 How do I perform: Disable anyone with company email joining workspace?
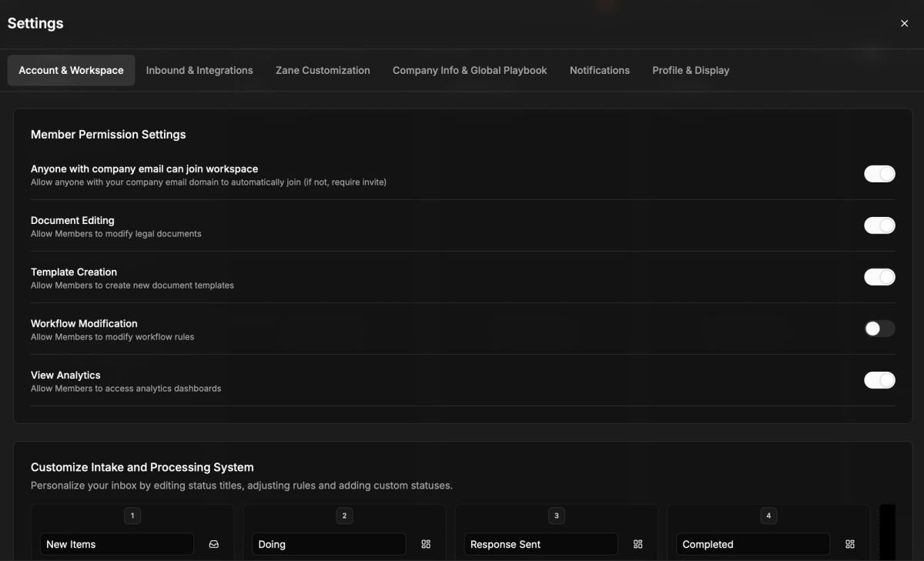click(x=879, y=174)
